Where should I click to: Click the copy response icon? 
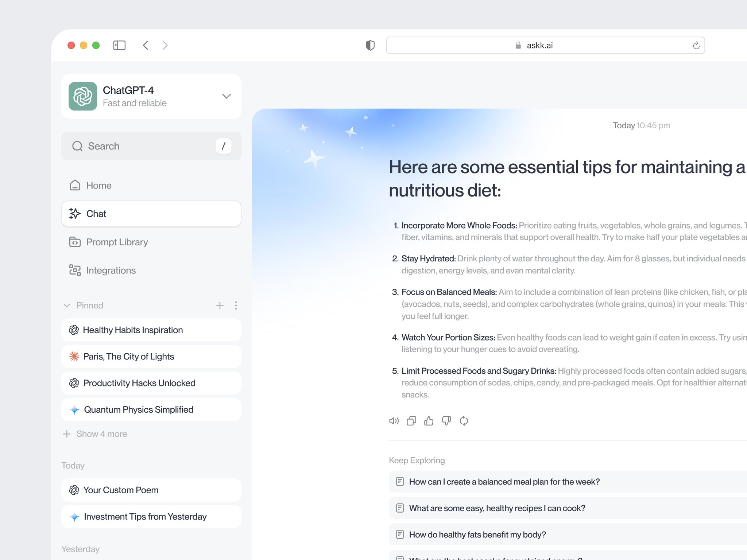coord(412,420)
